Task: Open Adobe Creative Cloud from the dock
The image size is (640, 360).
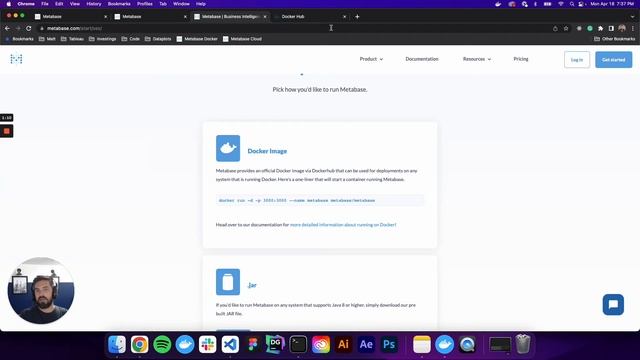Action: pyautogui.click(x=321, y=344)
